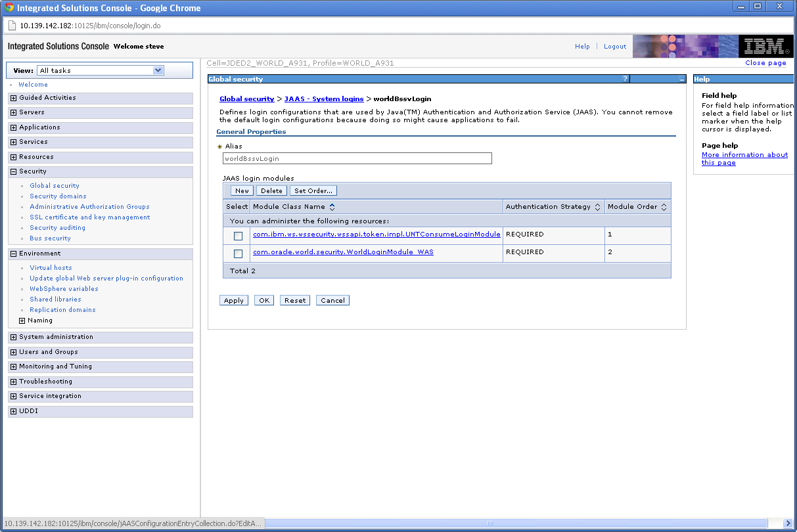797x532 pixels.
Task: Open WebSphere variables link
Action: (x=64, y=289)
